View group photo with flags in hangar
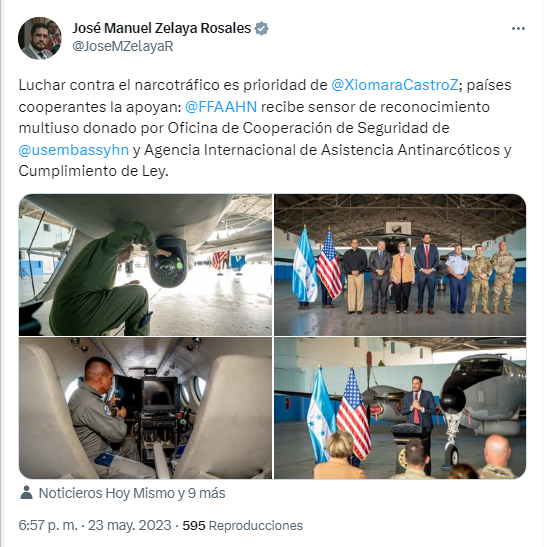 tap(400, 264)
